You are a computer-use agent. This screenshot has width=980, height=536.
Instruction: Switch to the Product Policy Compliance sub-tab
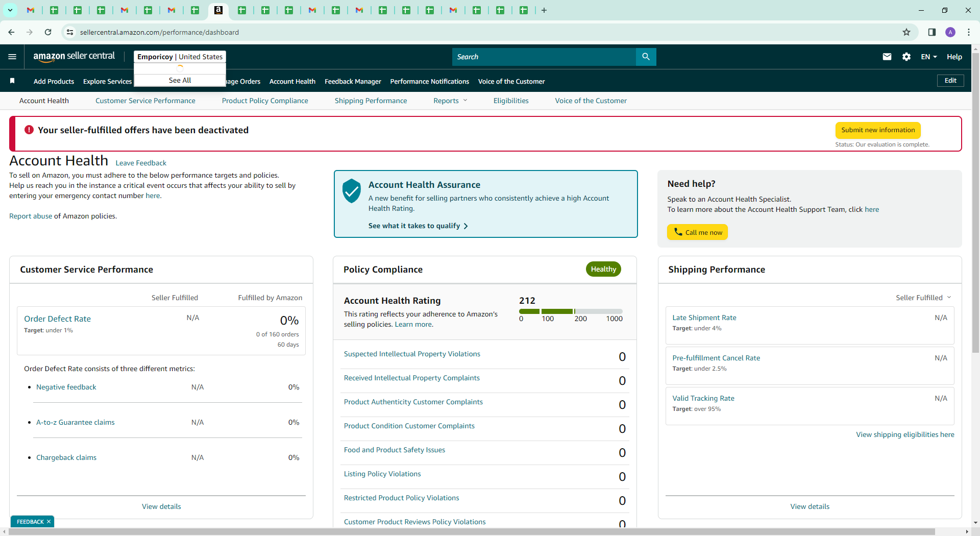tap(265, 101)
